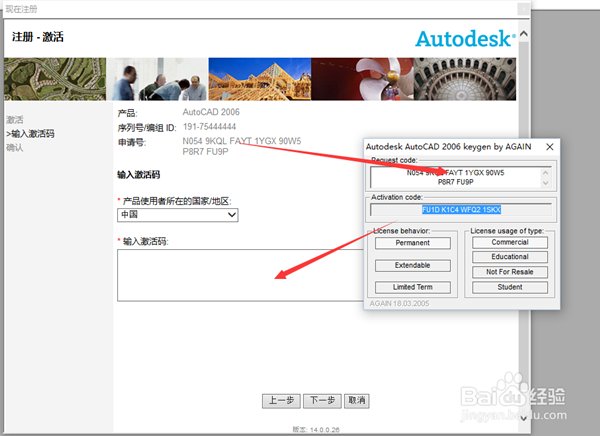Click the up arrow of the registration scrollbar
The height and width of the screenshot is (436, 600).
pyautogui.click(x=524, y=34)
